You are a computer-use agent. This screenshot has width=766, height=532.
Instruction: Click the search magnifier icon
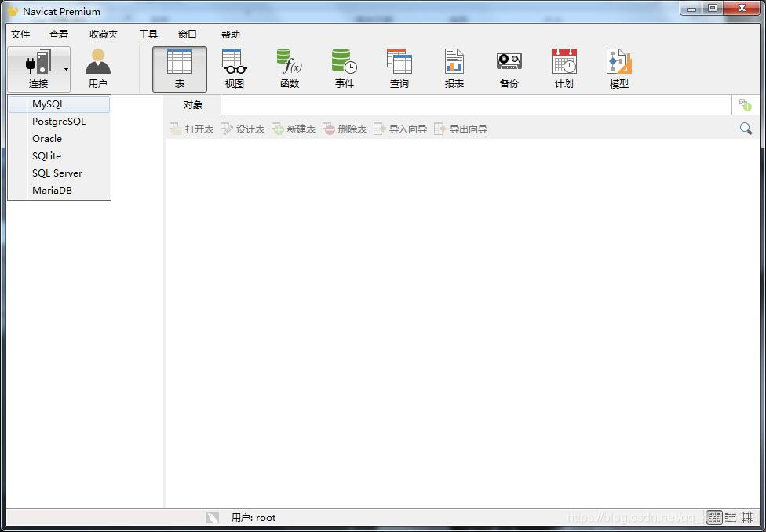coord(746,129)
